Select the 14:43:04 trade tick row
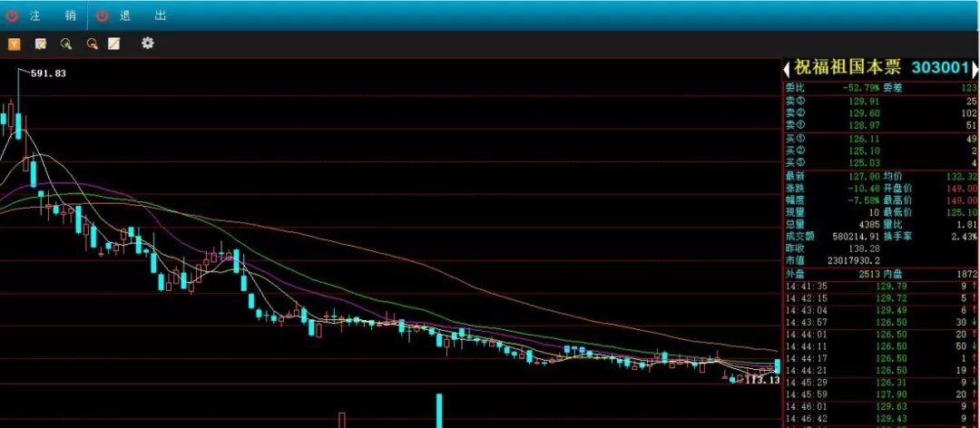The image size is (980, 428). pyautogui.click(x=881, y=310)
